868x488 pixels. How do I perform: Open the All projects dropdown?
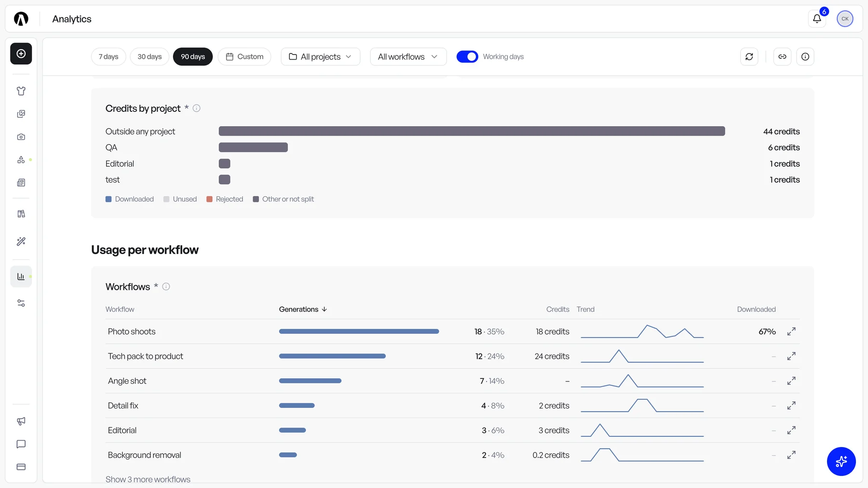click(x=321, y=57)
